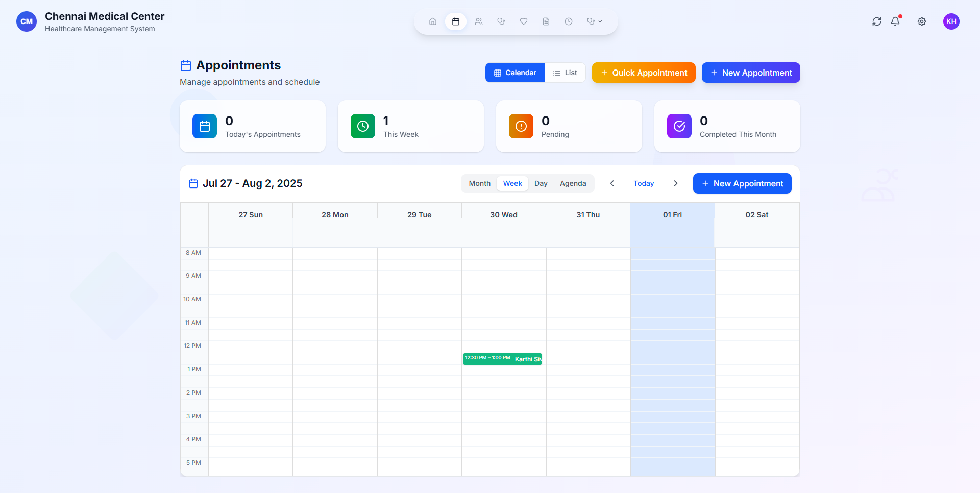Open settings gear icon

point(922,21)
